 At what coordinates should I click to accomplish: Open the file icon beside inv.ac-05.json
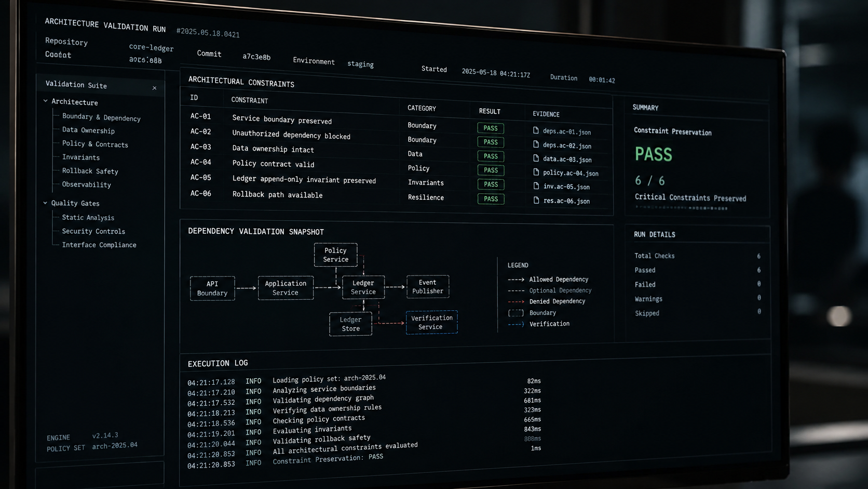536,186
